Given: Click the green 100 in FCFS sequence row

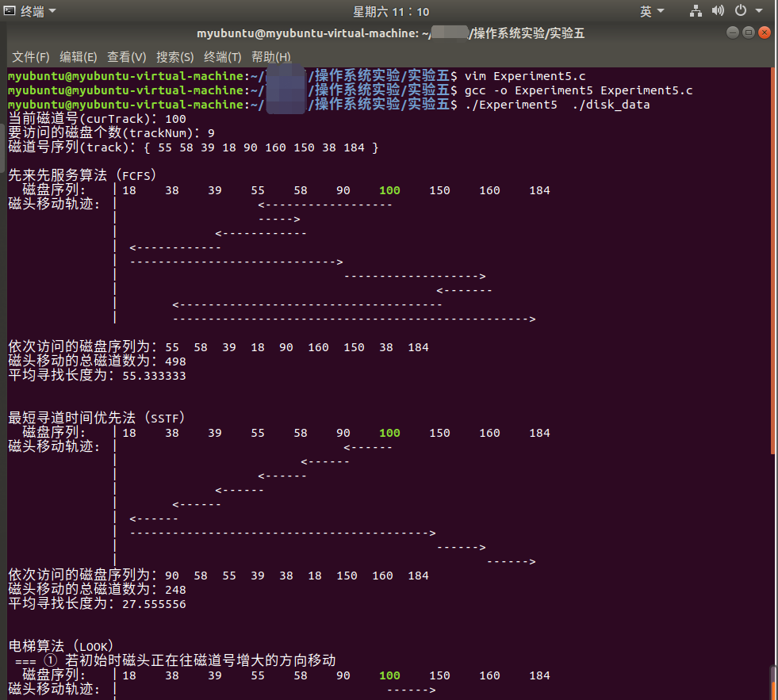Looking at the screenshot, I should point(389,190).
